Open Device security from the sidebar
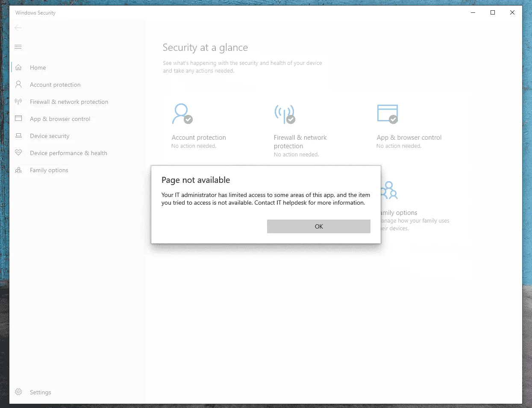Viewport: 532px width, 408px height. 50,136
